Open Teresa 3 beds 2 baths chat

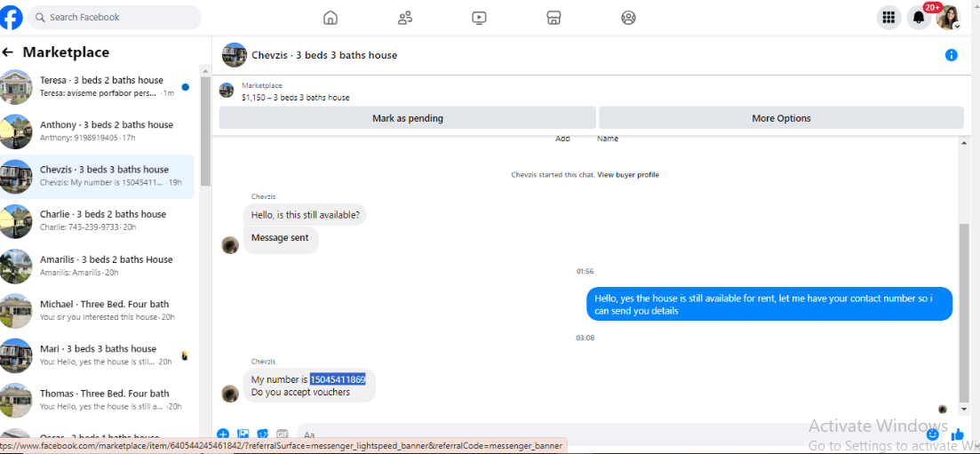97,86
